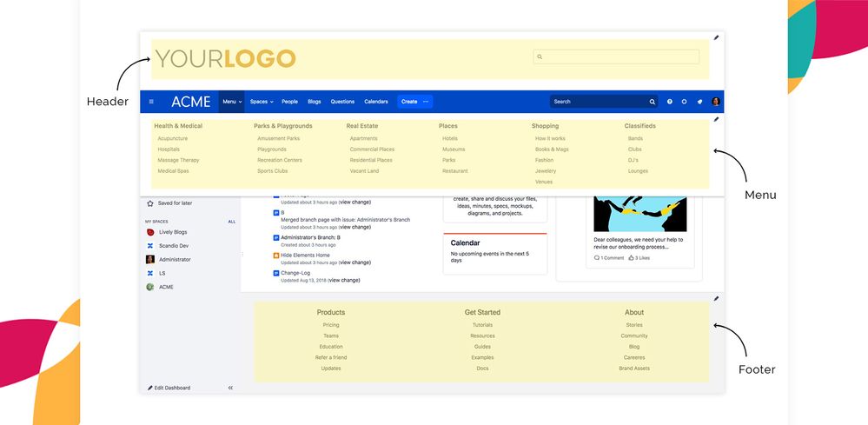The height and width of the screenshot is (425, 868).
Task: Click the Administrator's Branch: B page icon
Action: click(276, 237)
